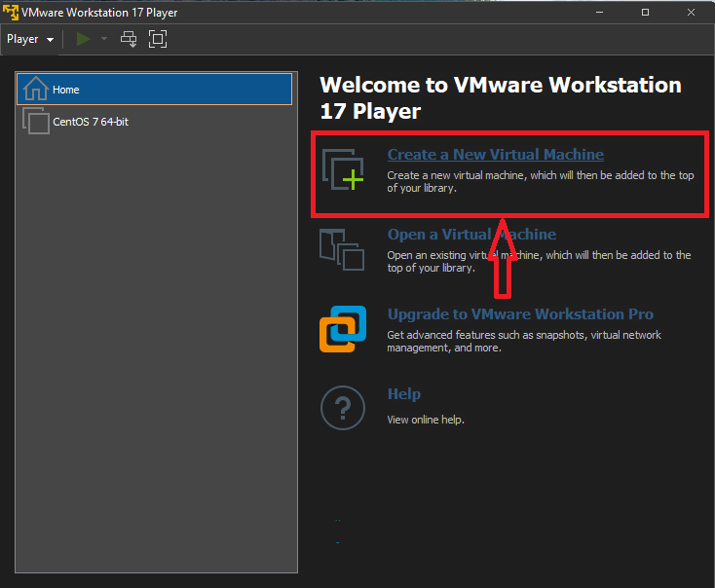
Task: Open 'Upgrade to VMware Workstation Pro' link
Action: [520, 314]
